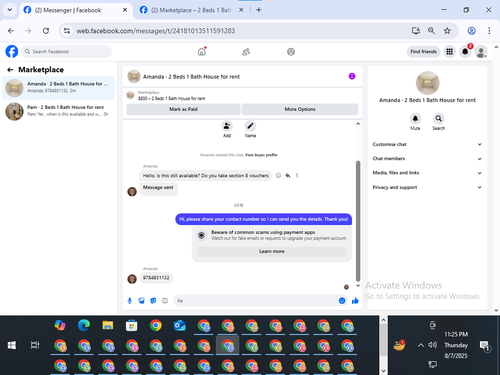Choose a sticker icon in composer

pyautogui.click(x=153, y=301)
